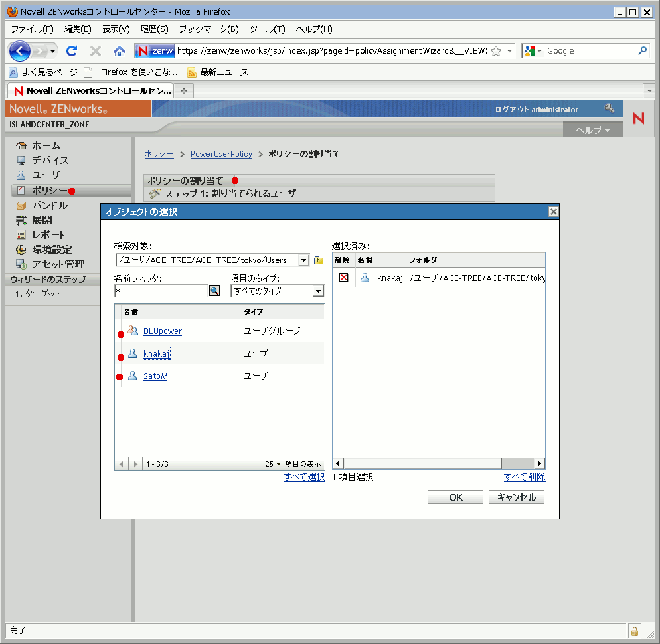The height and width of the screenshot is (644, 660).
Task: Click the next page arrow in results pager
Action: coord(135,464)
